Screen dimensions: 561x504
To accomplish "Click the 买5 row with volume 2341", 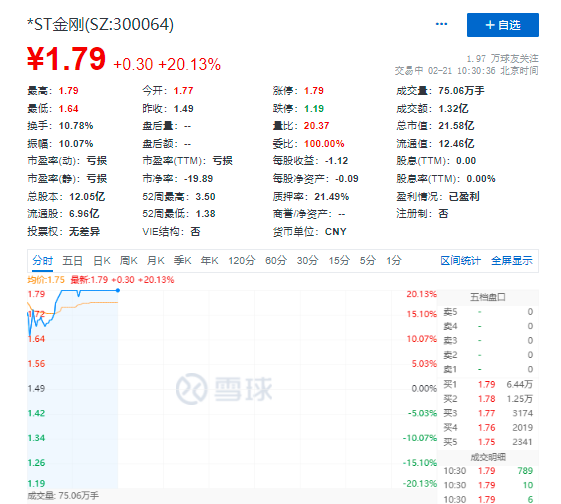I will [488, 442].
